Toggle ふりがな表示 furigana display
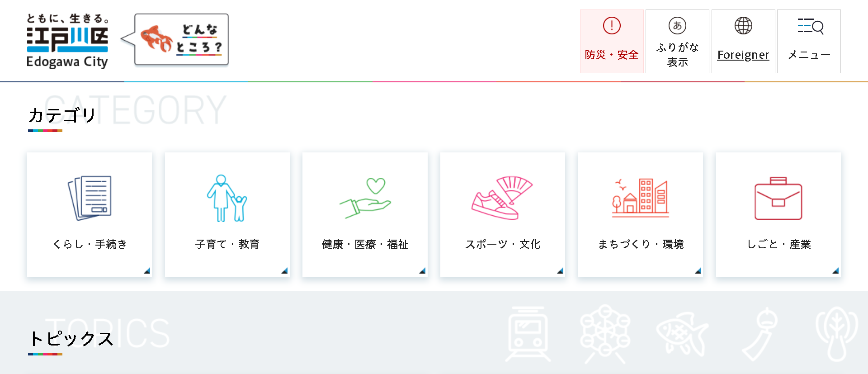The image size is (868, 374). [x=677, y=41]
